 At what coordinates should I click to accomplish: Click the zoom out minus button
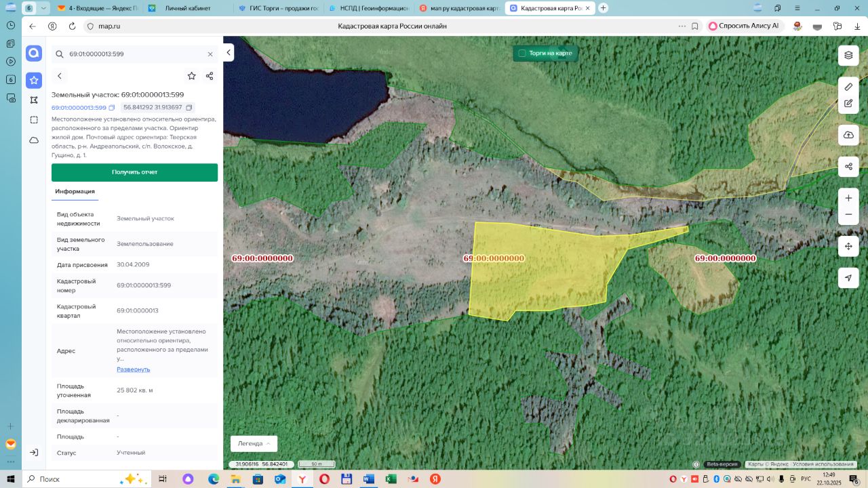[x=848, y=215]
